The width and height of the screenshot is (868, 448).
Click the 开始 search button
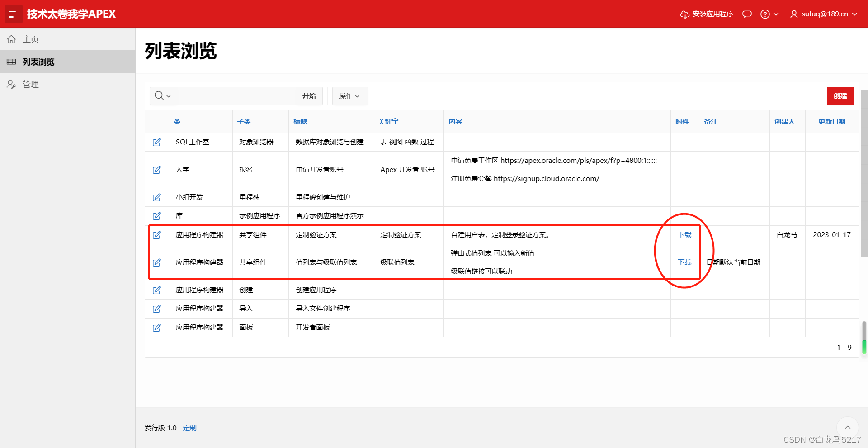(x=309, y=96)
